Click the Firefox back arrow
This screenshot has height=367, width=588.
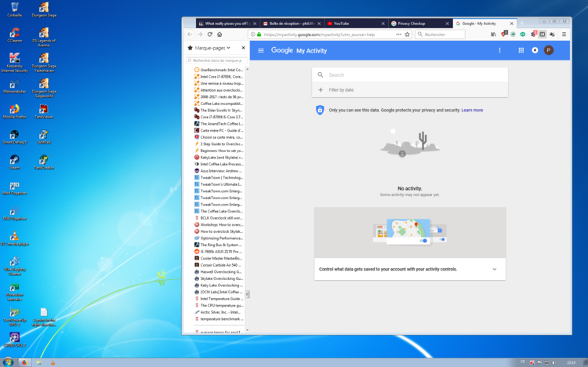pyautogui.click(x=190, y=35)
